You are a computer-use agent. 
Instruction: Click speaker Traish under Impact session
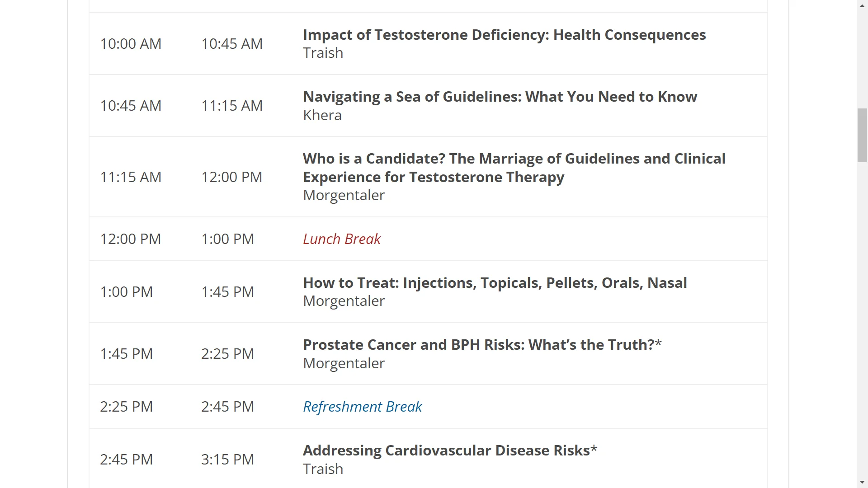tap(323, 53)
